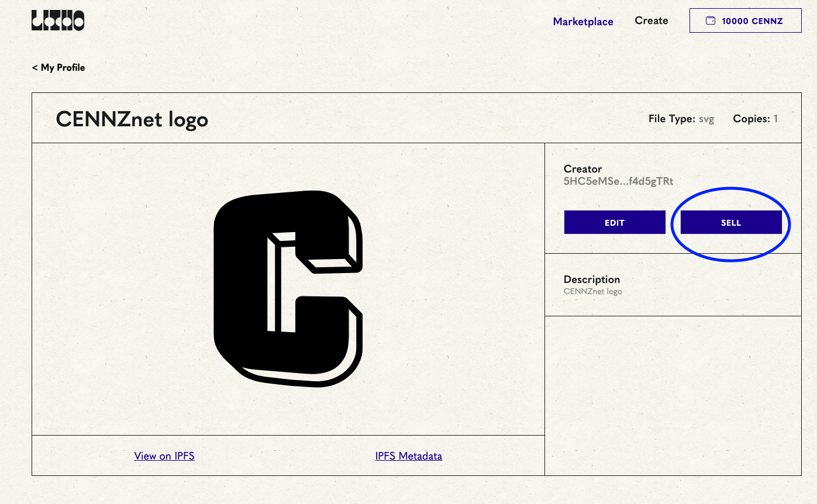
Task: Click the description text CENNZnet logo
Action: [593, 291]
